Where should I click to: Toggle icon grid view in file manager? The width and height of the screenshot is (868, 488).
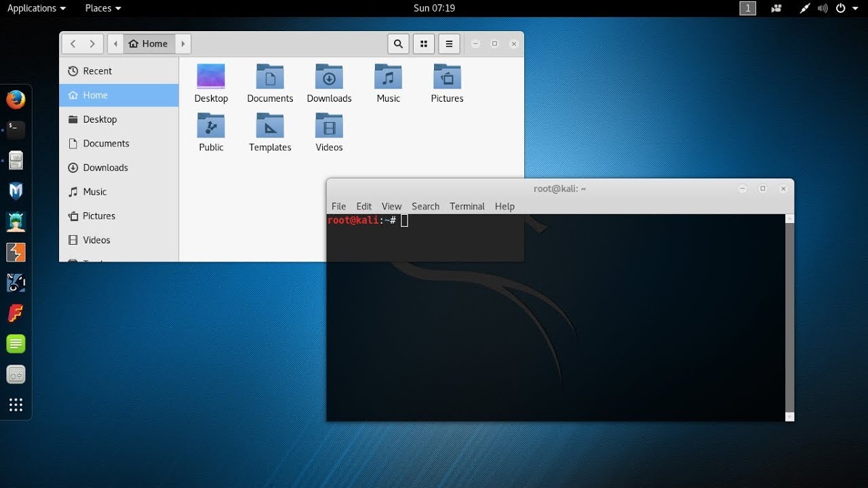click(424, 44)
